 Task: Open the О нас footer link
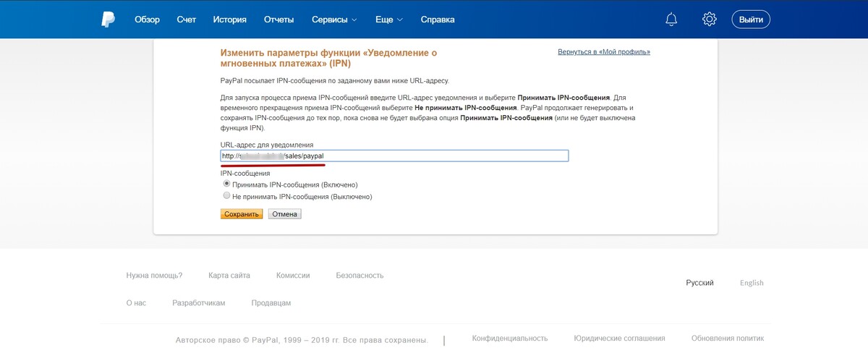(136, 303)
